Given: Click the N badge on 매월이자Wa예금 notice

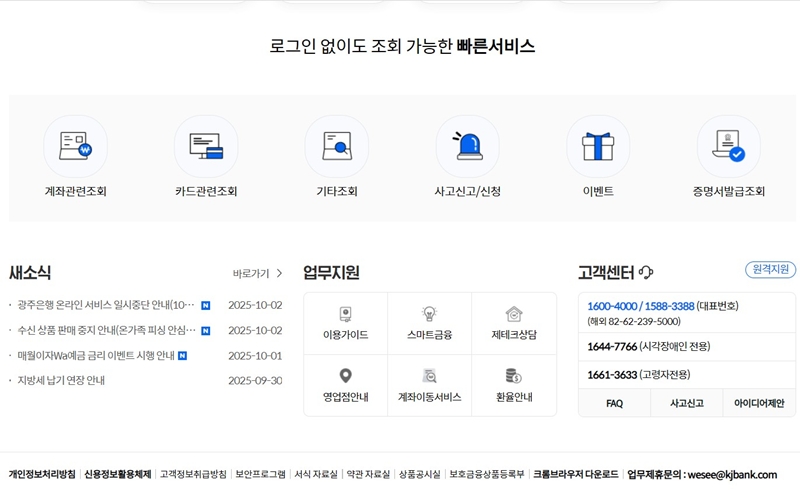Looking at the screenshot, I should pyautogui.click(x=182, y=356).
